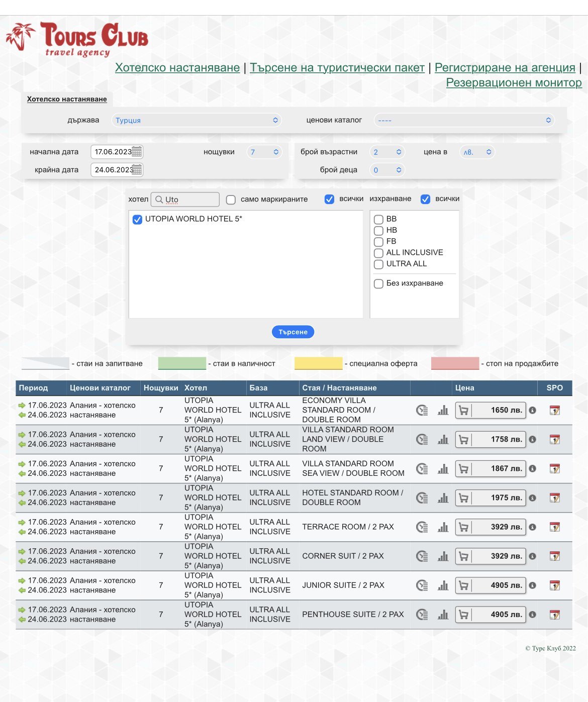Expand the нощувки nights dropdown
Screen dimensions: 588x702
click(264, 152)
